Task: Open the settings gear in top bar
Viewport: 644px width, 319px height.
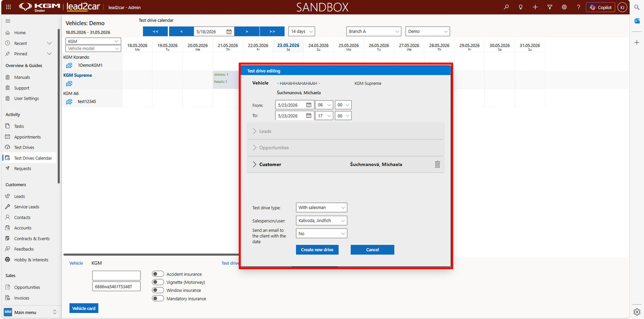Action: click(x=564, y=7)
